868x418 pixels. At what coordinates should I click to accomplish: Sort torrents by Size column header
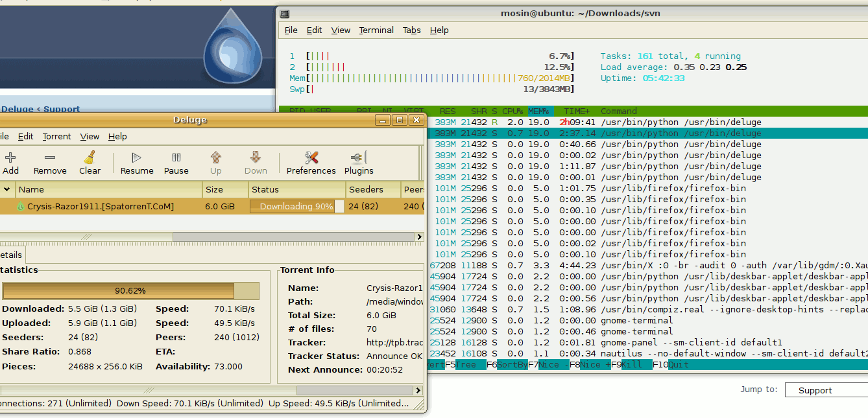[x=226, y=189]
